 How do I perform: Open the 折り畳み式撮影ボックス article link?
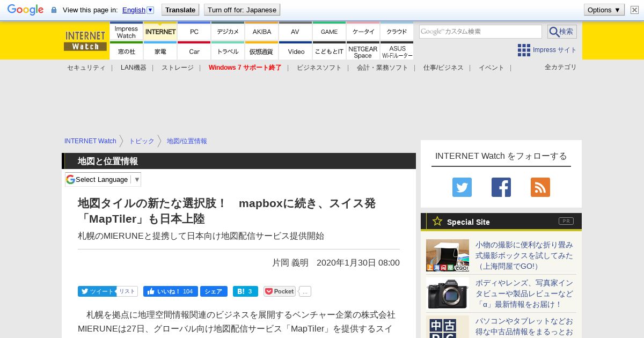pos(524,255)
